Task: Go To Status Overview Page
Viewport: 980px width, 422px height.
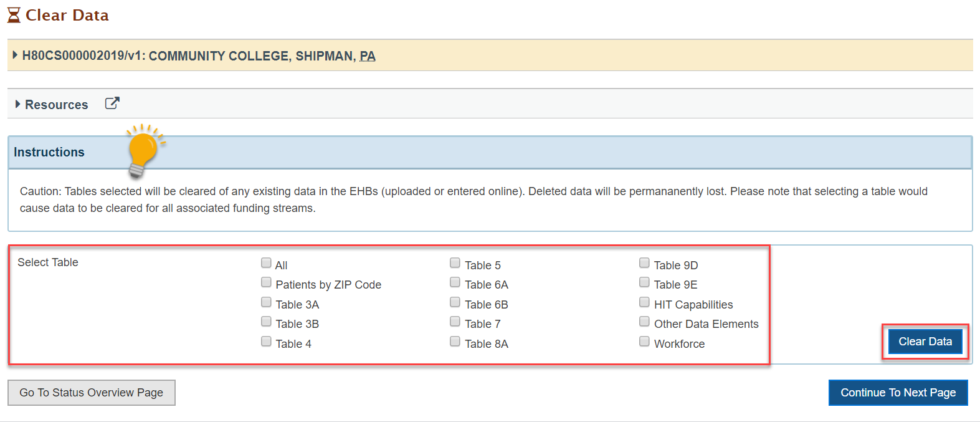Action: [x=92, y=393]
